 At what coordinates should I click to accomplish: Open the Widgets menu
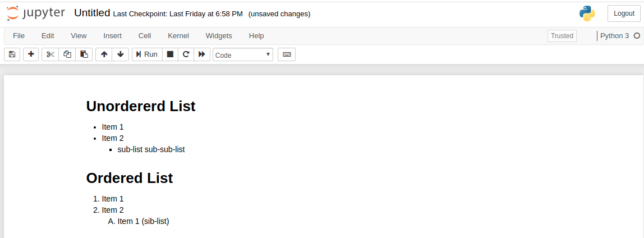click(219, 36)
